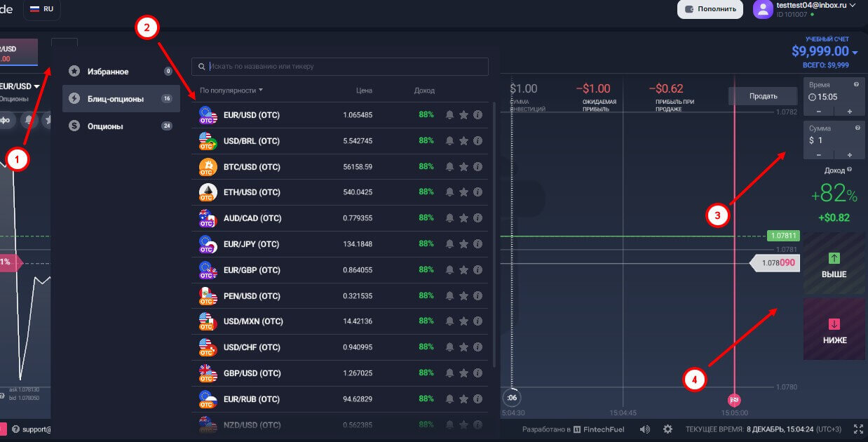Open settings gear icon in bottom bar
Screen dimensions: 868x442
(667, 429)
